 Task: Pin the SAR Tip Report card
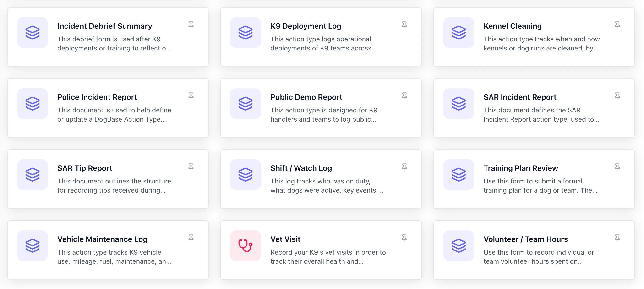[191, 167]
